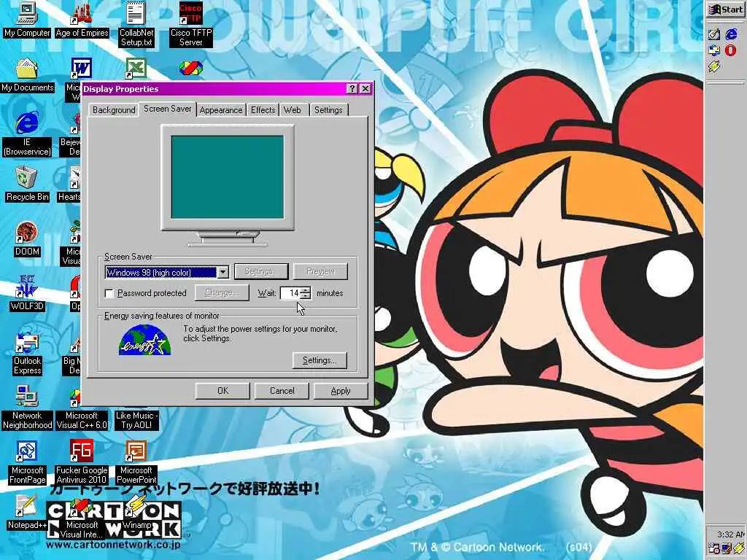
Task: Switch to the Settings tab
Action: point(328,110)
